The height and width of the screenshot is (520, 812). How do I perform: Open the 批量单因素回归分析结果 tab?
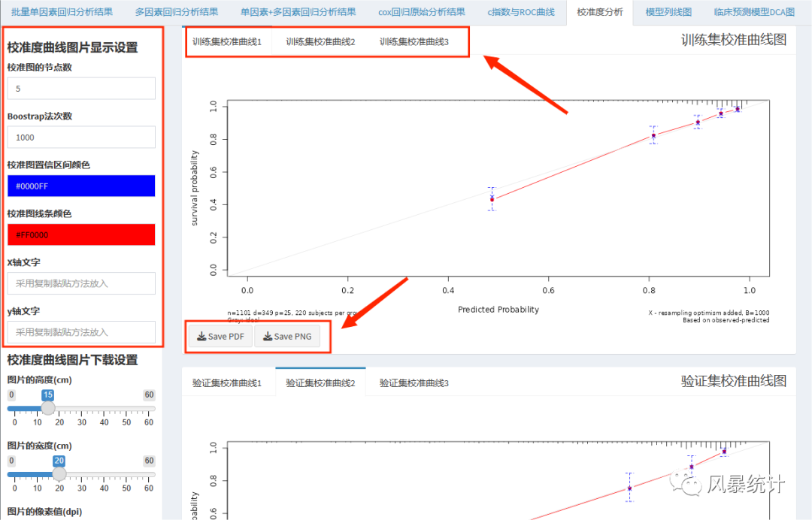62,12
